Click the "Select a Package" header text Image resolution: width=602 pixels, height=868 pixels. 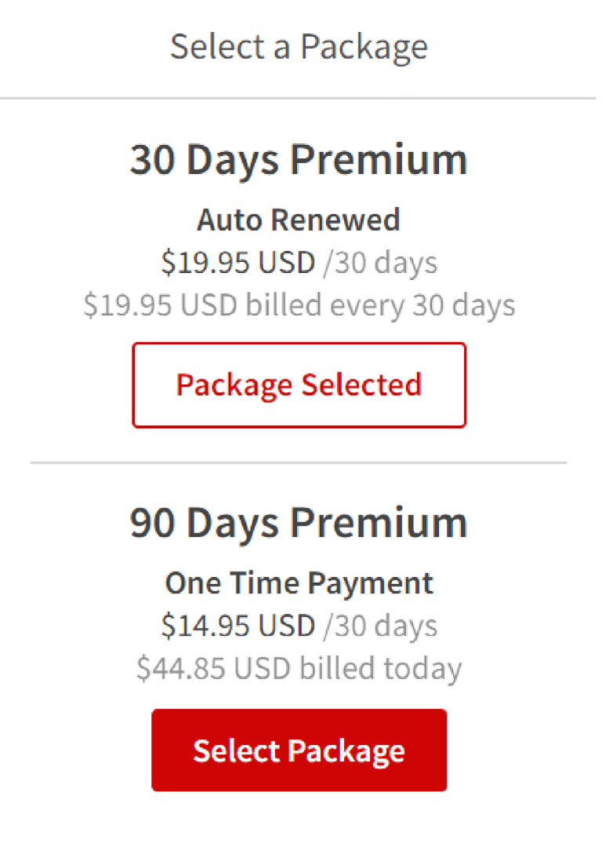point(299,46)
